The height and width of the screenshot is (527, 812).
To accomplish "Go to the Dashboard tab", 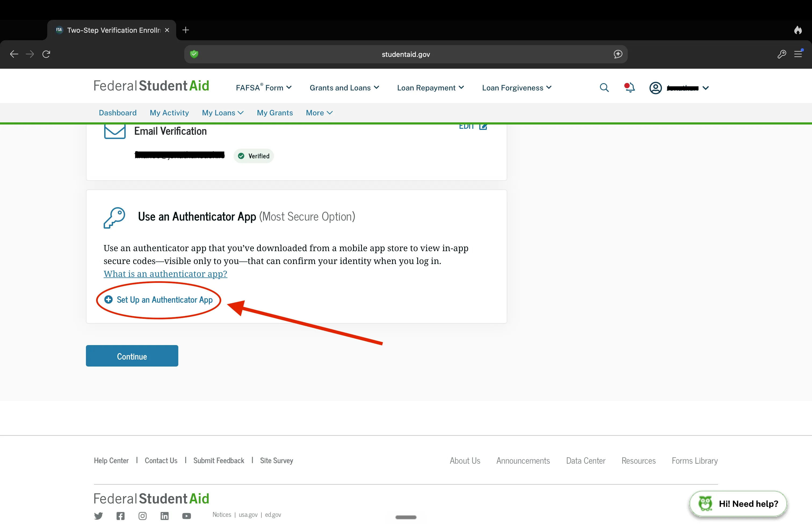I will pyautogui.click(x=118, y=113).
